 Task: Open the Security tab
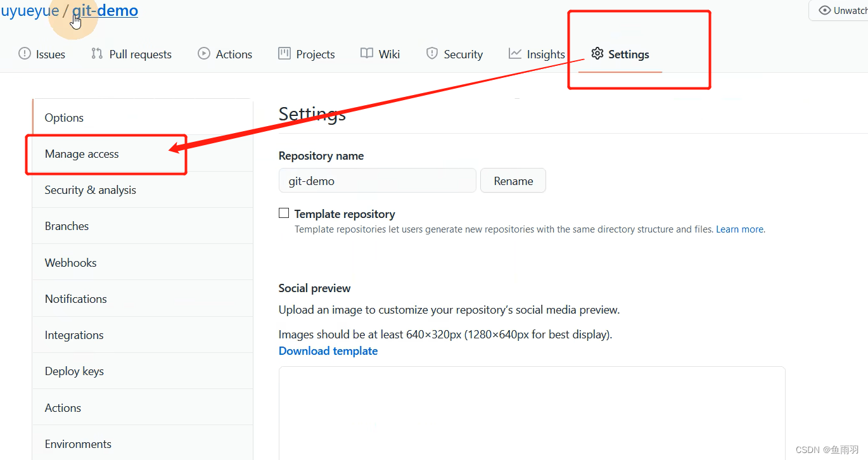454,54
